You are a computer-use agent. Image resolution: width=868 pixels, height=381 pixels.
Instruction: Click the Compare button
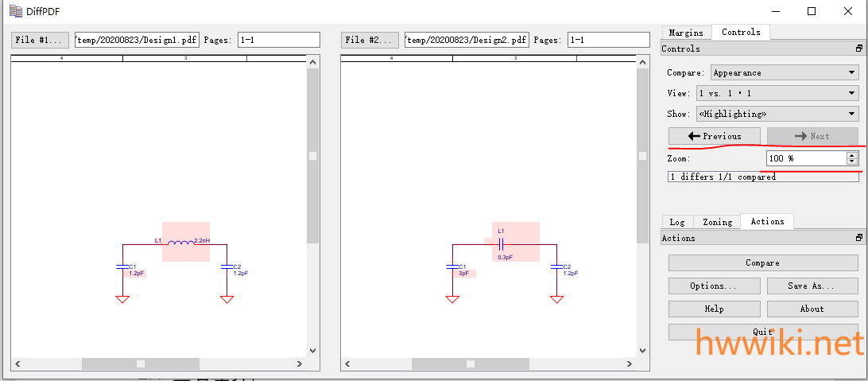[763, 263]
